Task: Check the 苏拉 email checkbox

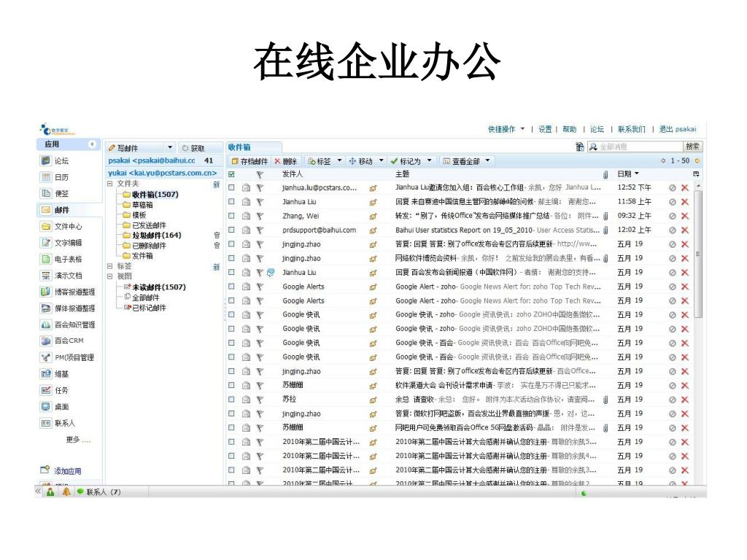Action: [231, 400]
